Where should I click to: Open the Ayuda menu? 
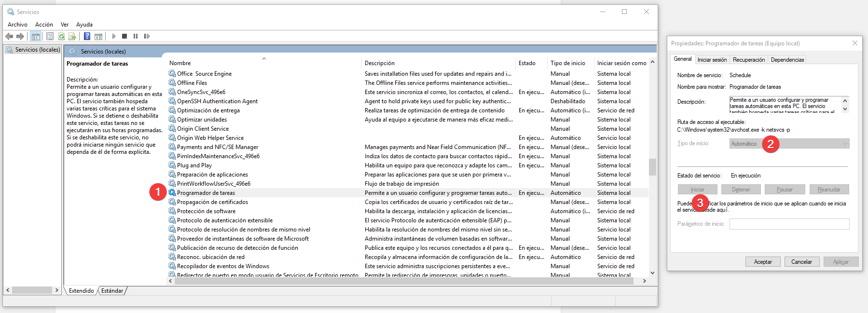tap(84, 25)
